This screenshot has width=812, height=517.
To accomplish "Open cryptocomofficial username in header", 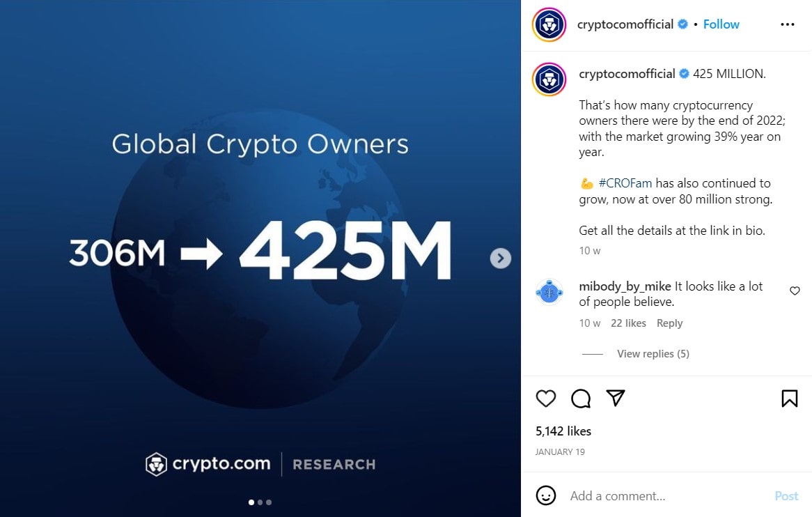I will pos(625,24).
